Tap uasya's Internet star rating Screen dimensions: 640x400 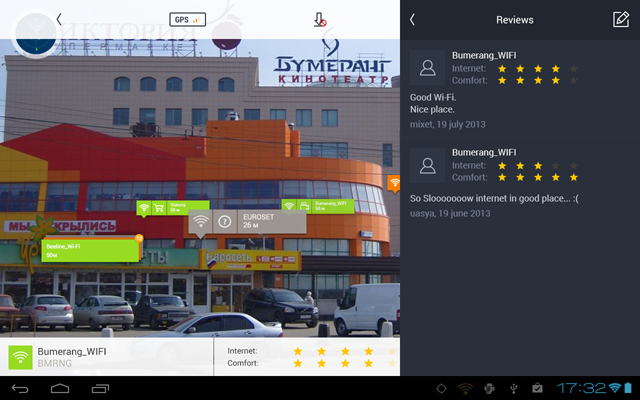pos(538,166)
